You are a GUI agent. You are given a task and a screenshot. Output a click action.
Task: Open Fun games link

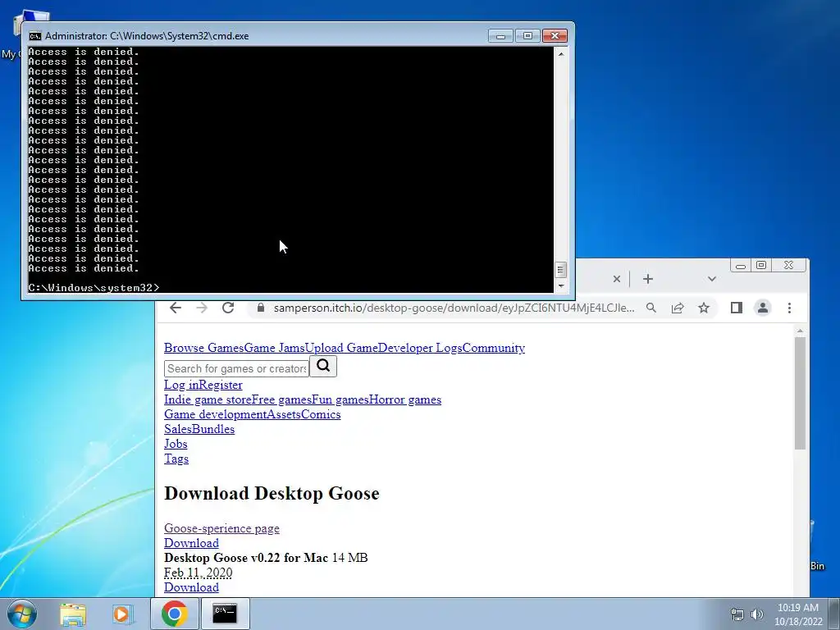pyautogui.click(x=340, y=399)
